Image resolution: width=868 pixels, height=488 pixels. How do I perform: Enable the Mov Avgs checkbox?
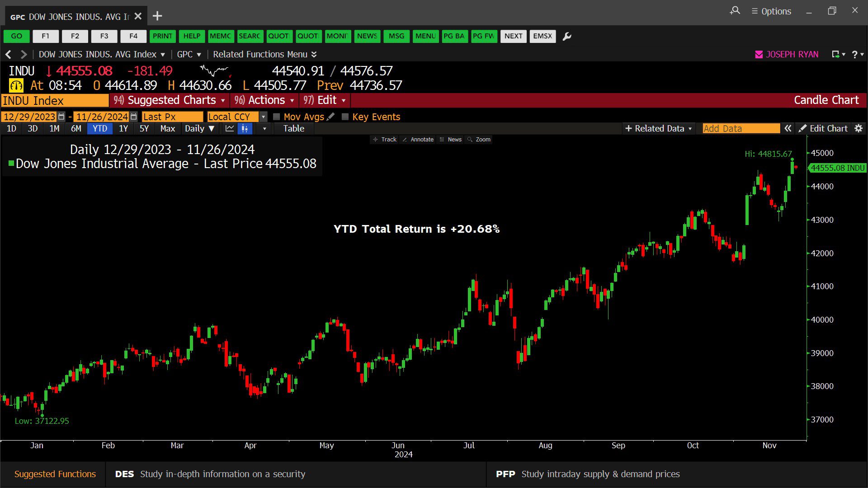277,117
